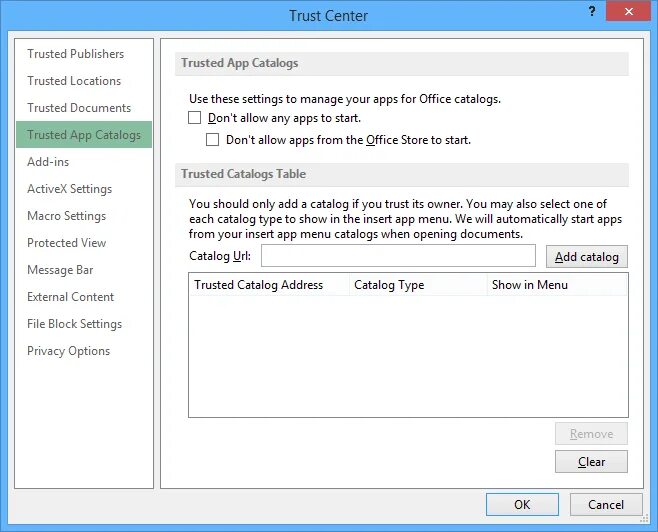
Task: Click the help question mark icon
Action: 592,11
